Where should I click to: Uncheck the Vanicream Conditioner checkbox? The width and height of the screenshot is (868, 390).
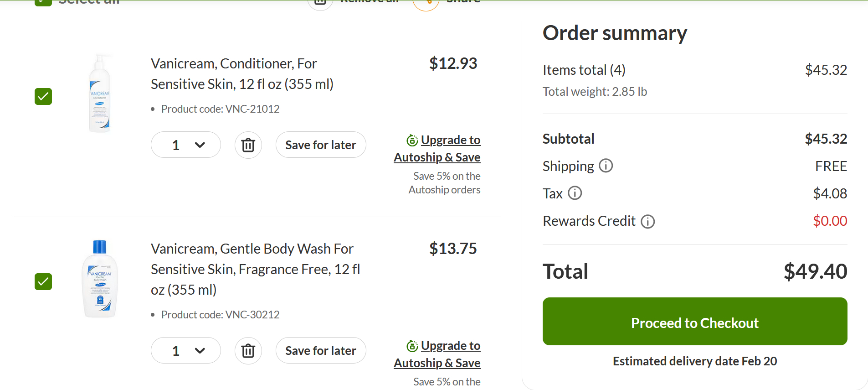click(43, 96)
